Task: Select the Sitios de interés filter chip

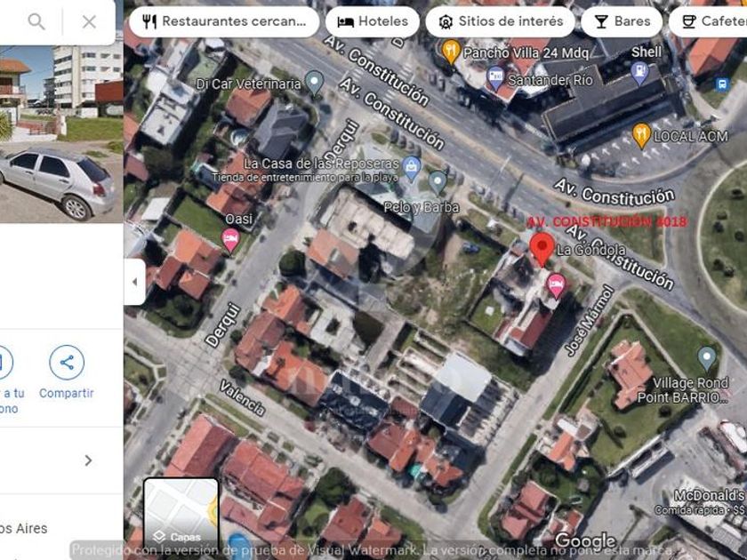Action: [x=500, y=21]
